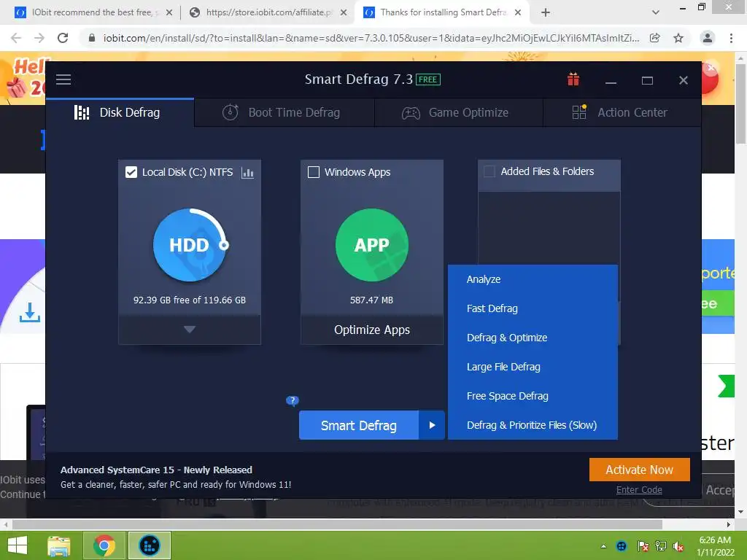Click the site padlock icon in address bar
The height and width of the screenshot is (560, 747).
pos(92,38)
